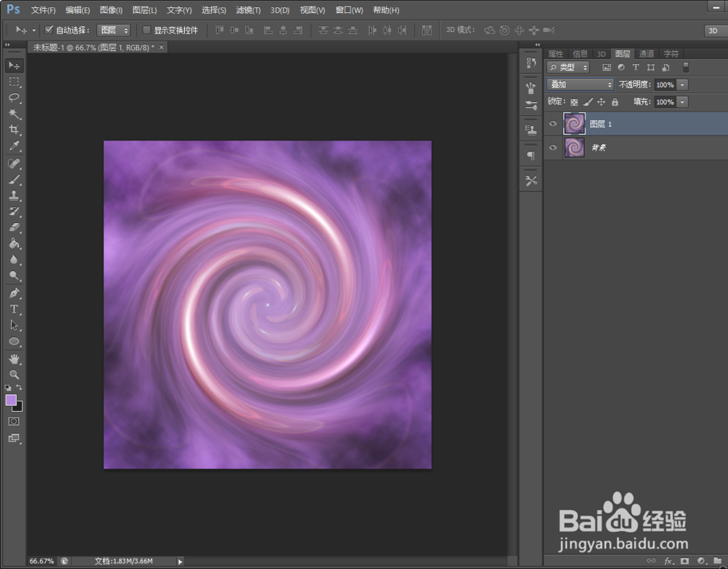The image size is (728, 569).
Task: Swap foreground and background colors
Action: coord(19,387)
